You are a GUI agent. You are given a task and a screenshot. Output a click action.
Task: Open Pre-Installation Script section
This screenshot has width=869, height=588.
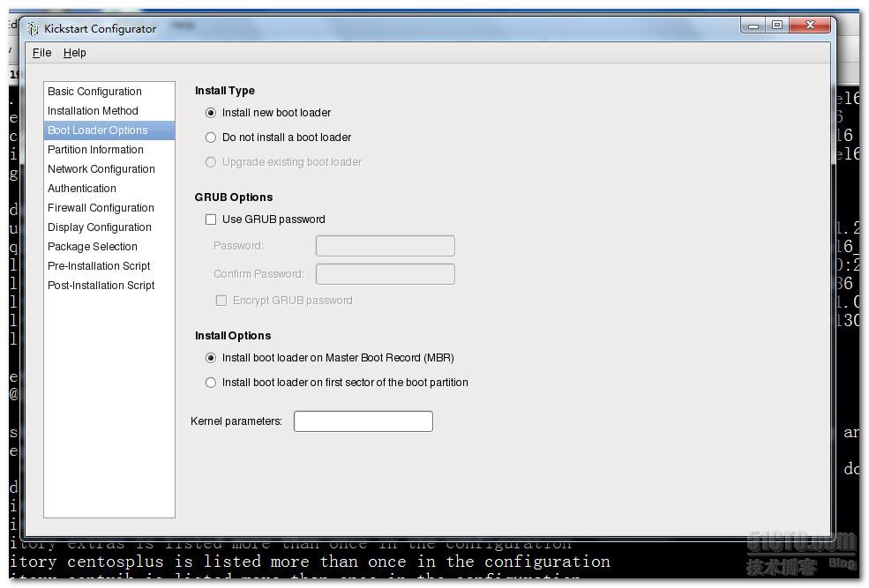click(x=109, y=265)
